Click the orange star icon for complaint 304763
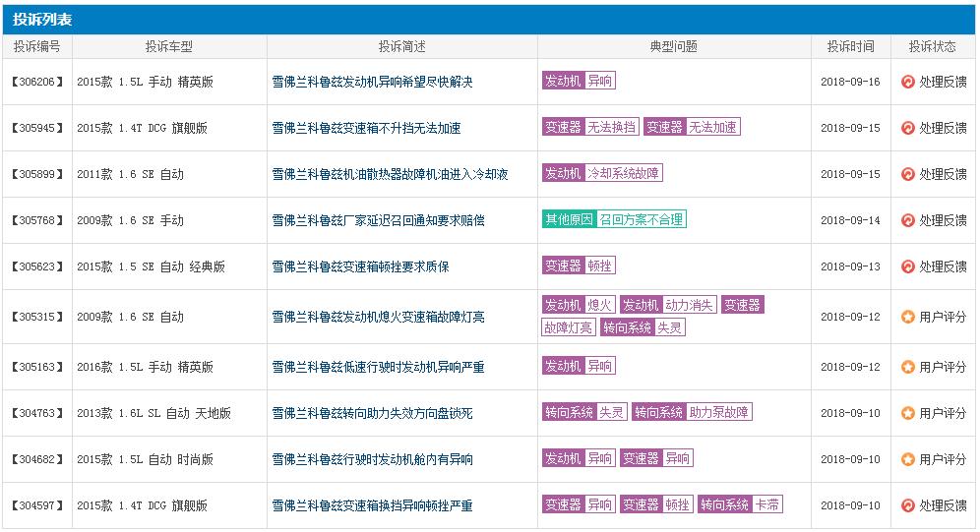980x532 pixels. pyautogui.click(x=907, y=413)
